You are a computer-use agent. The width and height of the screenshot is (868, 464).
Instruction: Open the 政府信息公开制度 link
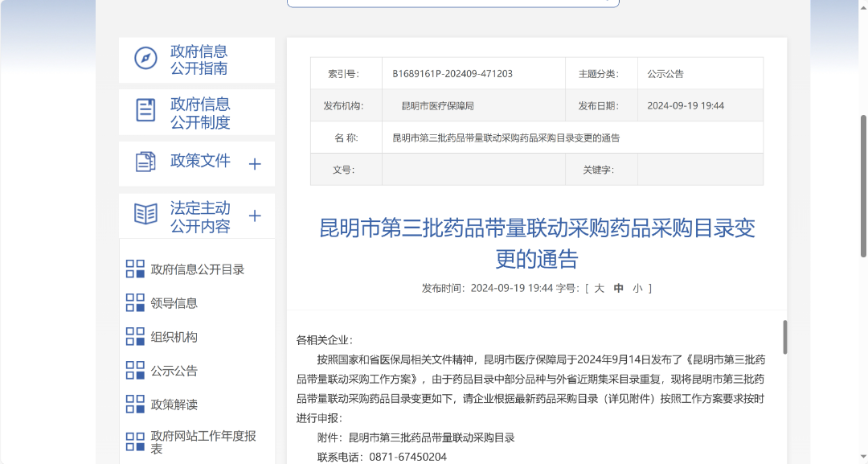[200, 113]
